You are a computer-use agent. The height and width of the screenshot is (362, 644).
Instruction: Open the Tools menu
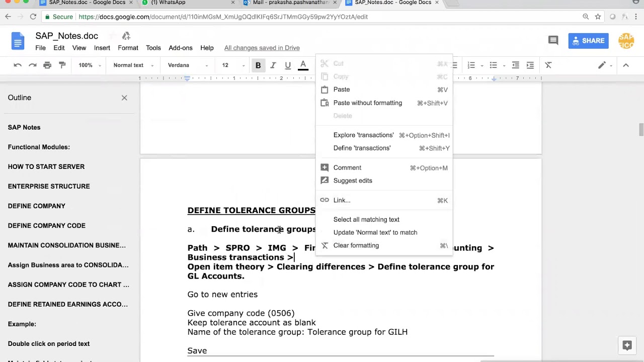(153, 48)
